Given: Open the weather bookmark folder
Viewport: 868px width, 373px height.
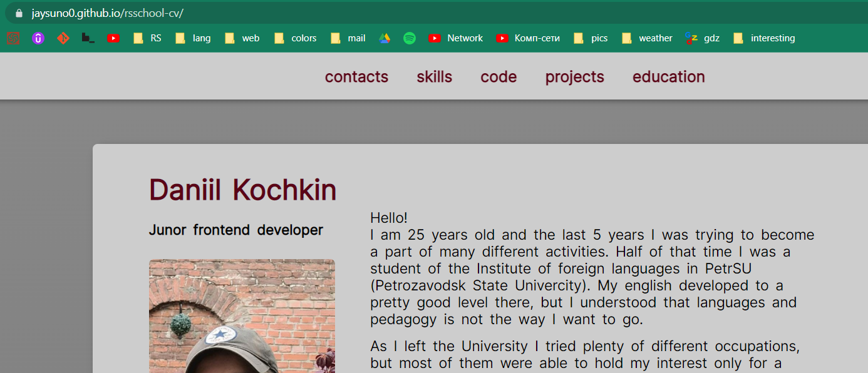Looking at the screenshot, I should pos(647,38).
